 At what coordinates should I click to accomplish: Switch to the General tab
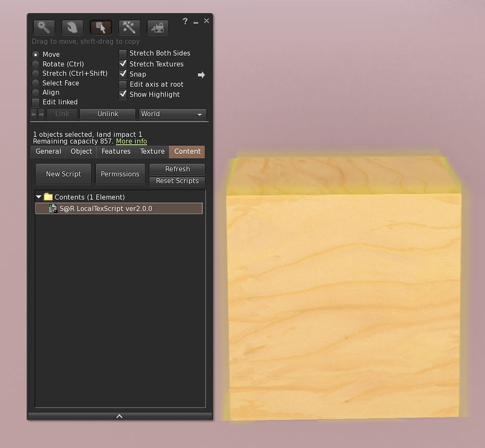[48, 151]
